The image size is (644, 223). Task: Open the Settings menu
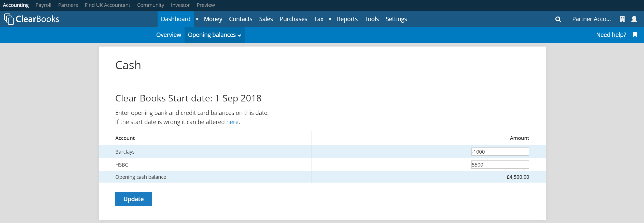(396, 19)
